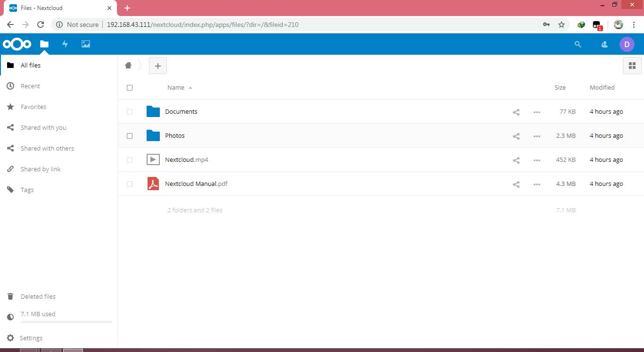Tick the checkbox for Nextcloud Manual.pdf
This screenshot has height=352, width=644.
[x=130, y=184]
